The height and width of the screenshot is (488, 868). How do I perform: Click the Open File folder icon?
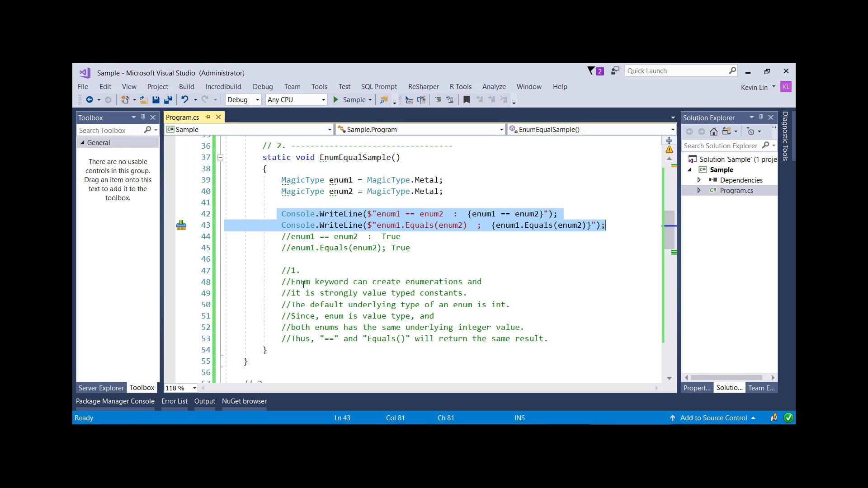pos(143,100)
